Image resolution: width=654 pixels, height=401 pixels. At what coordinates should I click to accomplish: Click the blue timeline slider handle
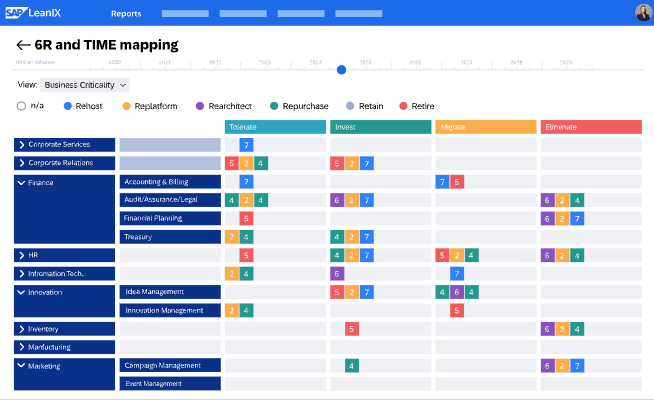(341, 69)
